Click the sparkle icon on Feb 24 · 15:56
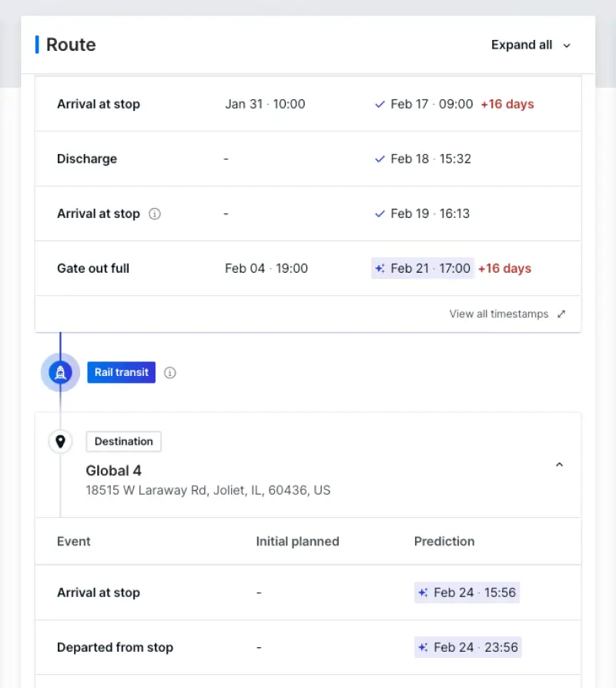Viewport: 616px width, 688px height. click(x=423, y=592)
